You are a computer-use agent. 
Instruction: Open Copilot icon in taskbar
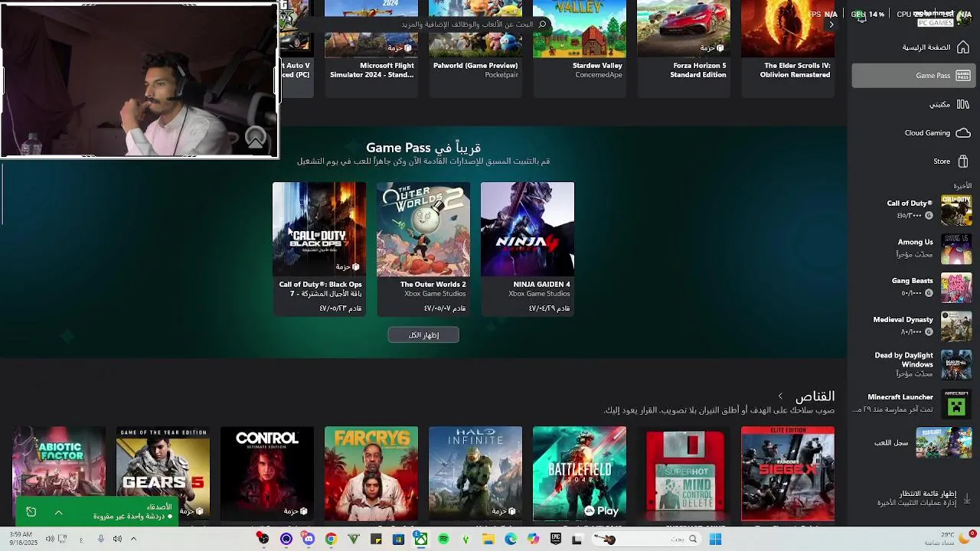533,540
